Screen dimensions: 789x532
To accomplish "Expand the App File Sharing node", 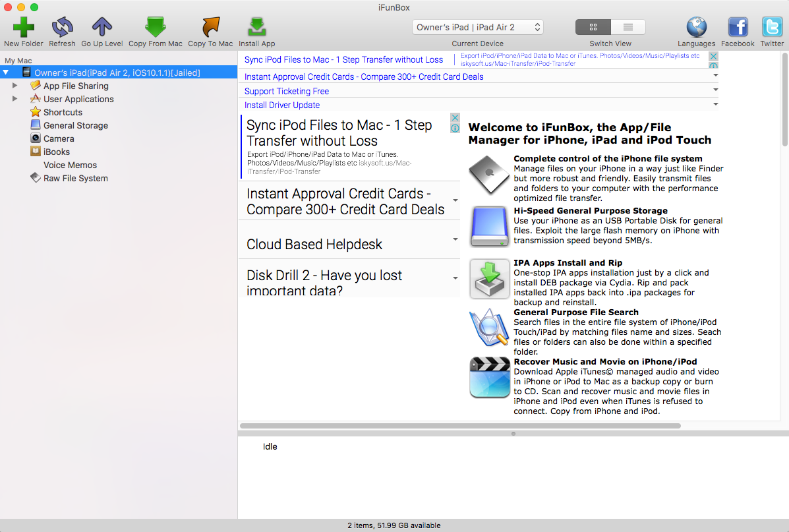I will pos(15,86).
